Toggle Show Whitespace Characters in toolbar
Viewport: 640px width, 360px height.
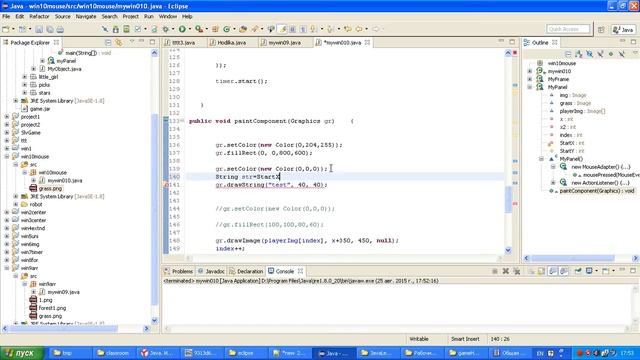(x=303, y=29)
